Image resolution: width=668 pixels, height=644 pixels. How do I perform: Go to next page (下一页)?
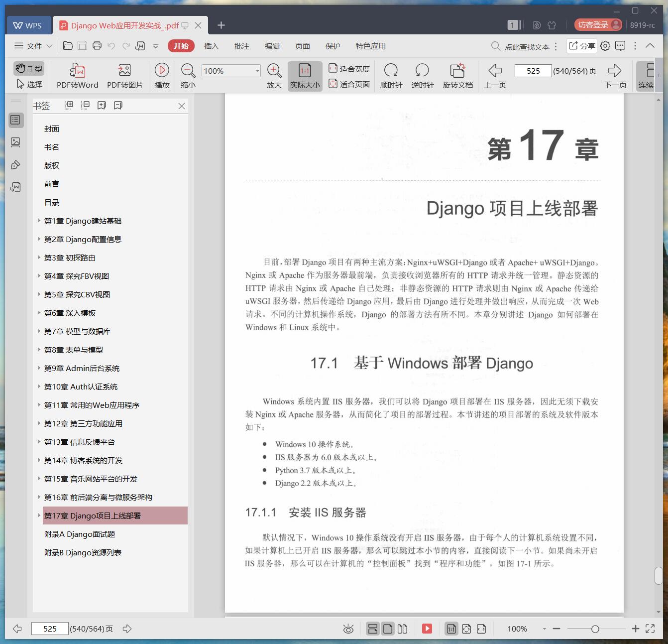[x=615, y=76]
